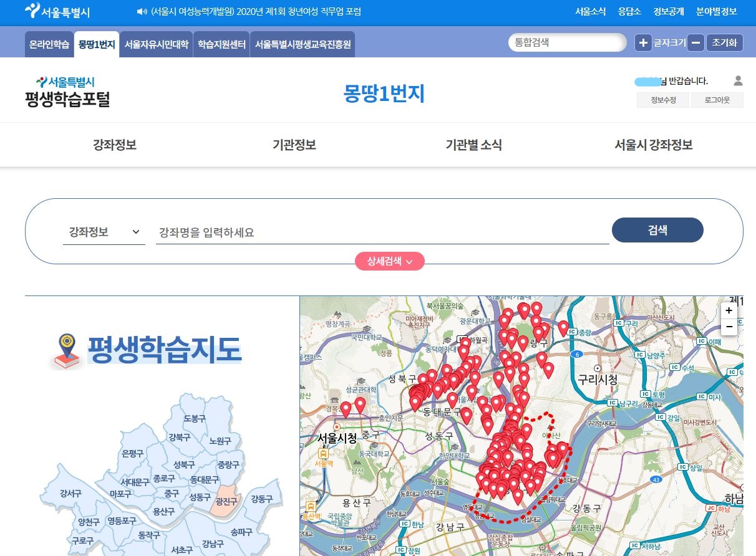Viewport: 756px width, 556px height.
Task: Open 분야별정보 top link
Action: (716, 12)
